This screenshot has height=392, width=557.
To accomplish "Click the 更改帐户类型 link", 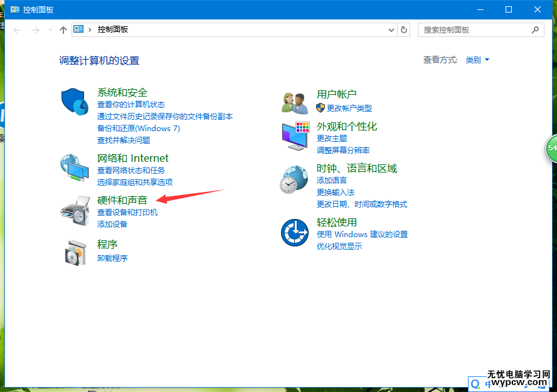I will [349, 108].
